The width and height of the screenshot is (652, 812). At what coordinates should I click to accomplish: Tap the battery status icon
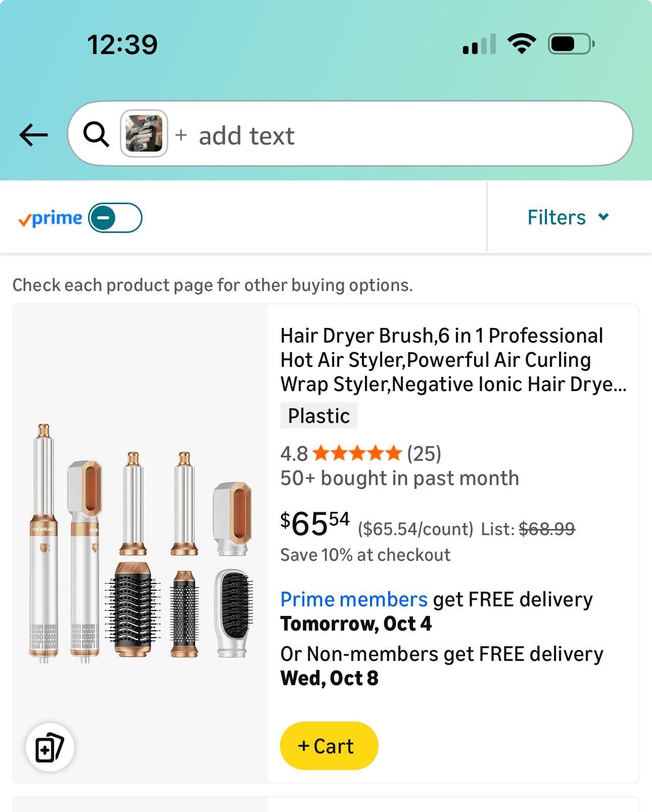[571, 44]
